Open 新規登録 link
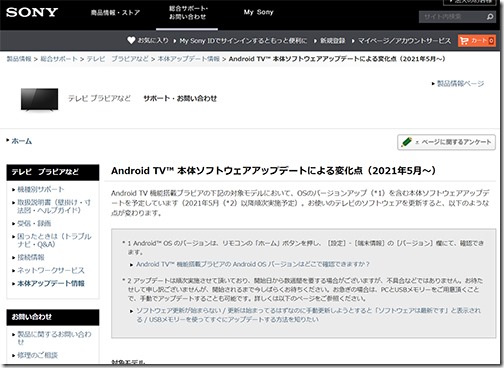 click(332, 41)
